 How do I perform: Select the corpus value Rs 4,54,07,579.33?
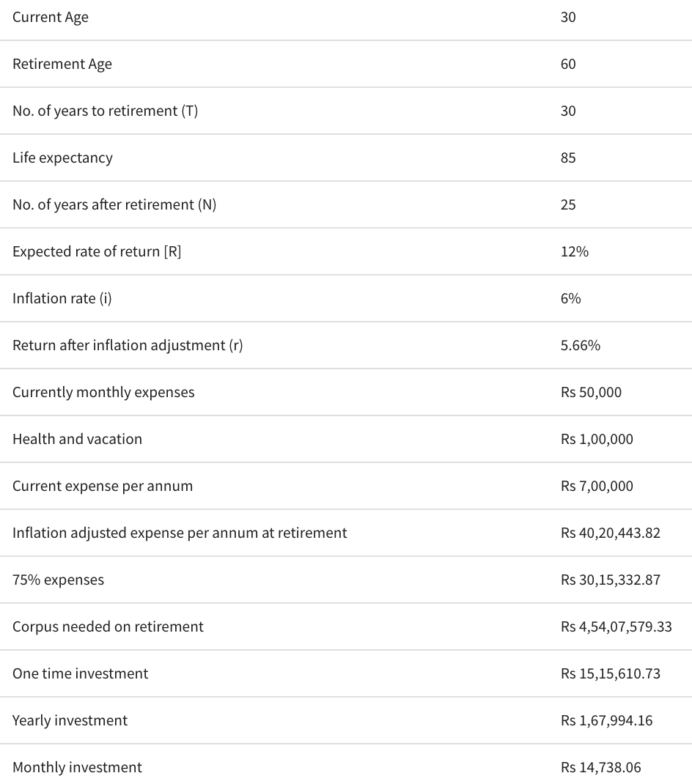pyautogui.click(x=616, y=627)
